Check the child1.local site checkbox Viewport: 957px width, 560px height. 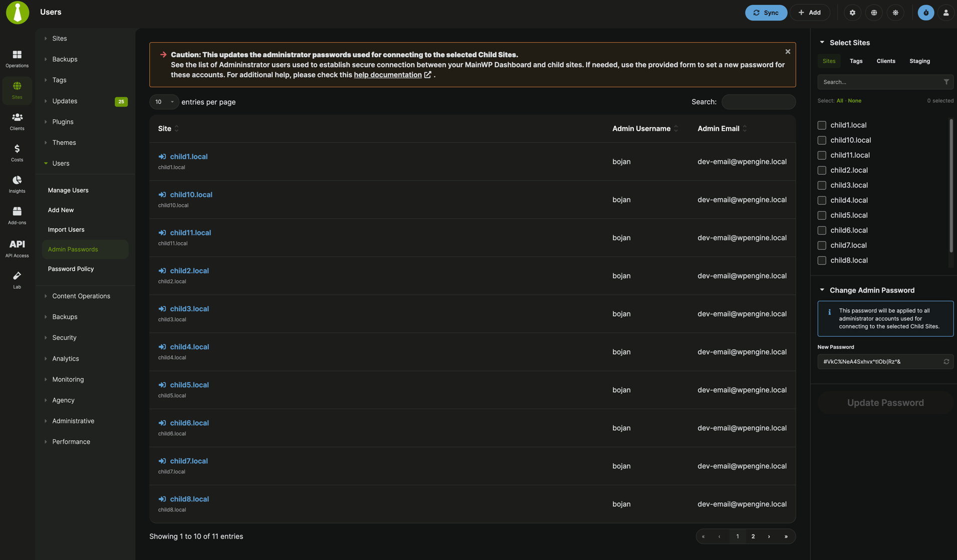click(822, 125)
